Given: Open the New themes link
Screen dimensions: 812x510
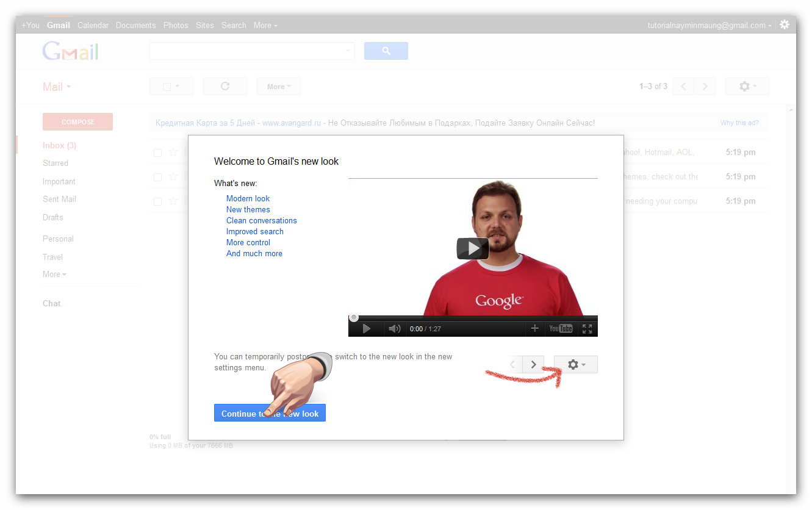Looking at the screenshot, I should pos(248,209).
